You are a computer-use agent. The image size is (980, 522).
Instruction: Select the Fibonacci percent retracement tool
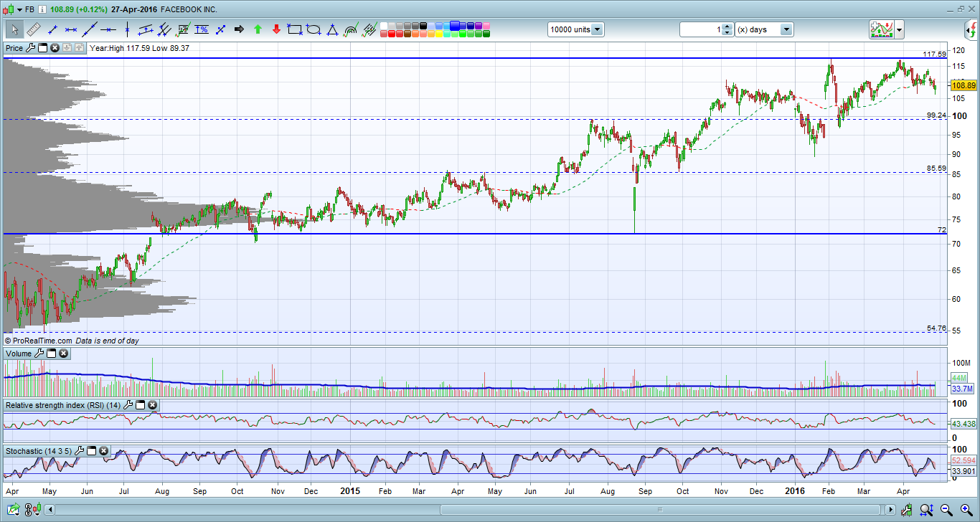[202, 29]
